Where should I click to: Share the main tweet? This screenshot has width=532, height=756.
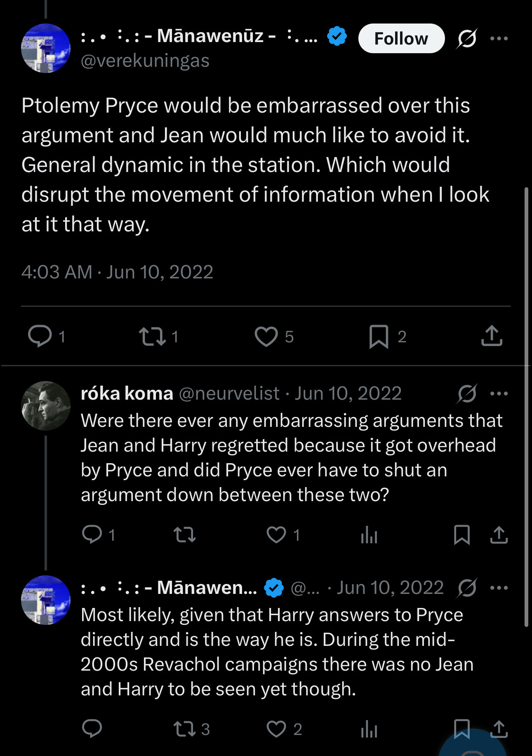[x=492, y=336]
